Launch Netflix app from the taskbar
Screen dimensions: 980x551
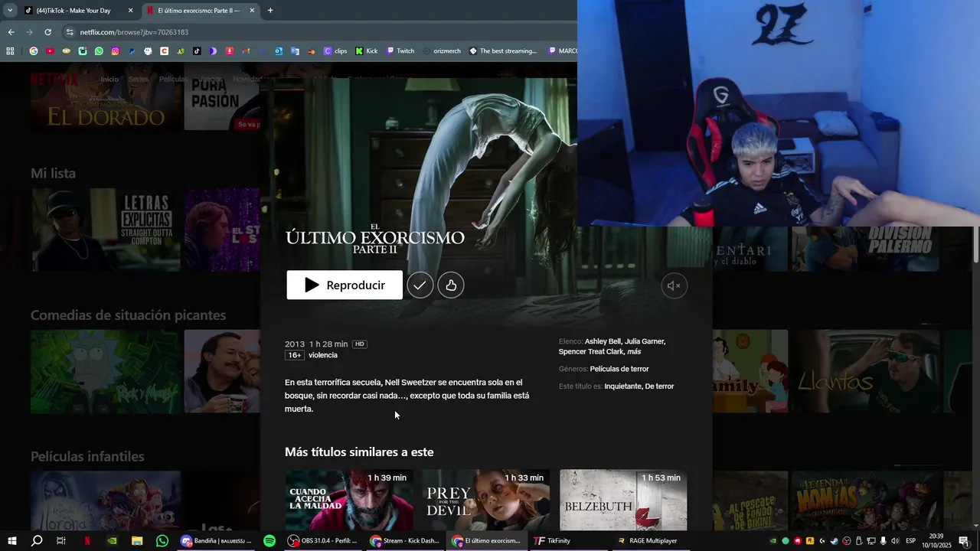coord(87,541)
